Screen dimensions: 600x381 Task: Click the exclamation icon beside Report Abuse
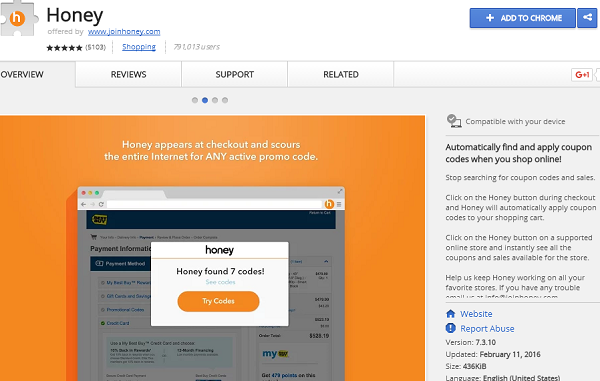(x=451, y=328)
